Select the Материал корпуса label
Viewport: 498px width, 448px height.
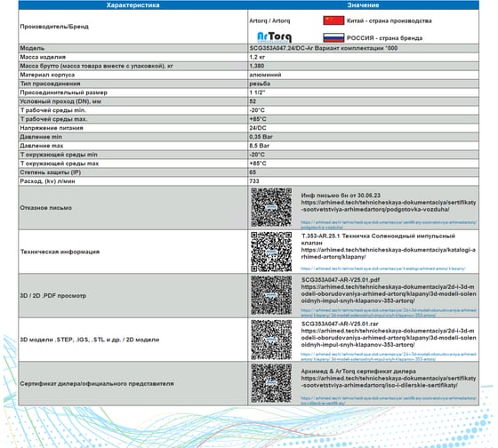point(47,75)
